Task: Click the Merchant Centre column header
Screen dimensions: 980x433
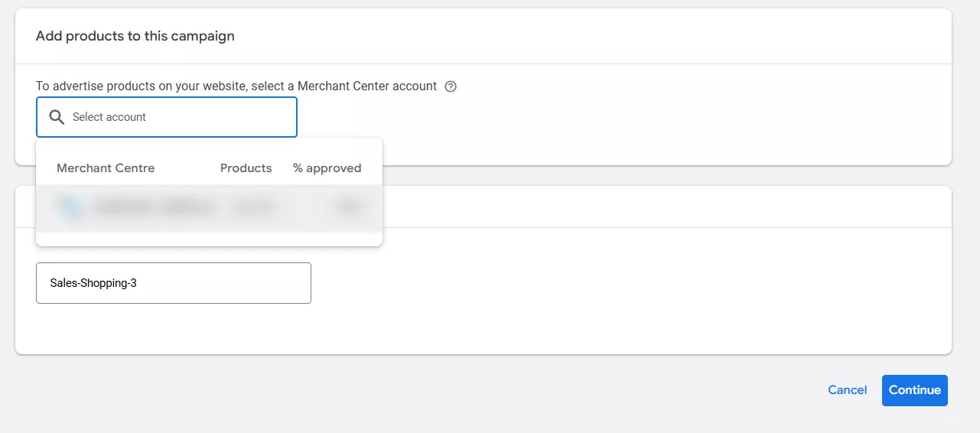Action: coord(106,168)
